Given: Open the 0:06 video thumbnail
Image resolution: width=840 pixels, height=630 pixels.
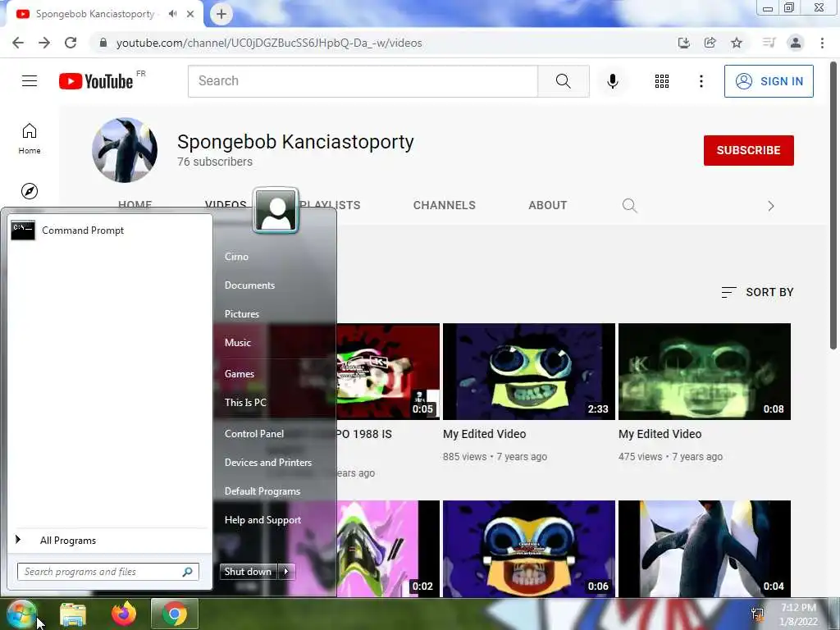Looking at the screenshot, I should (529, 549).
